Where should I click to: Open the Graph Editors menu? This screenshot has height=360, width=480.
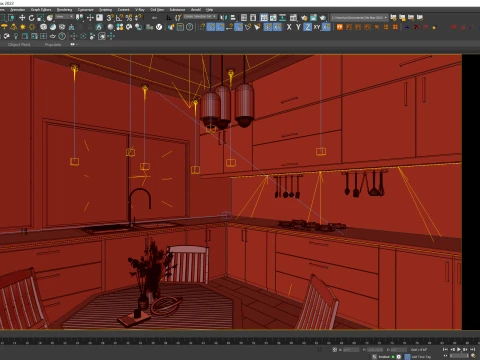41,10
